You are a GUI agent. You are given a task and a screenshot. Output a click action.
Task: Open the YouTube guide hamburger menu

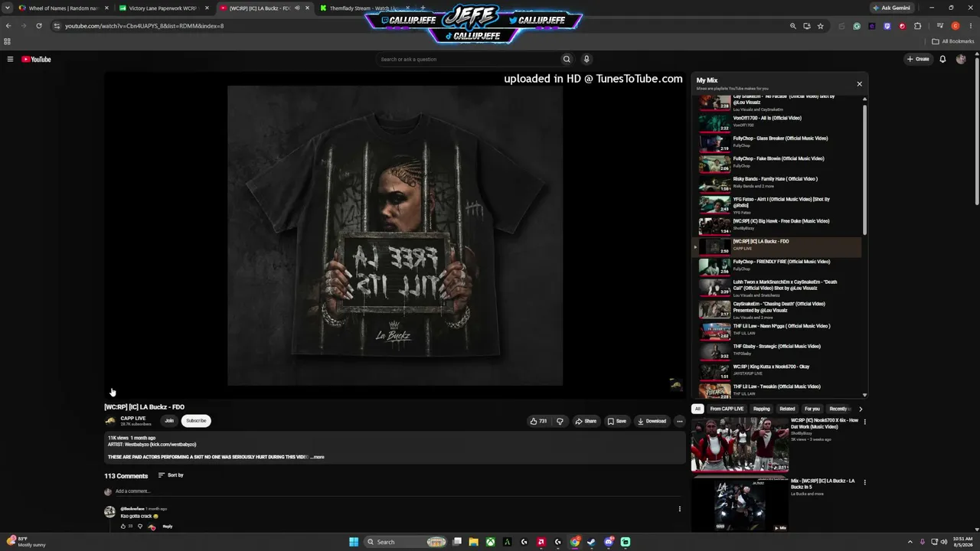click(x=10, y=59)
